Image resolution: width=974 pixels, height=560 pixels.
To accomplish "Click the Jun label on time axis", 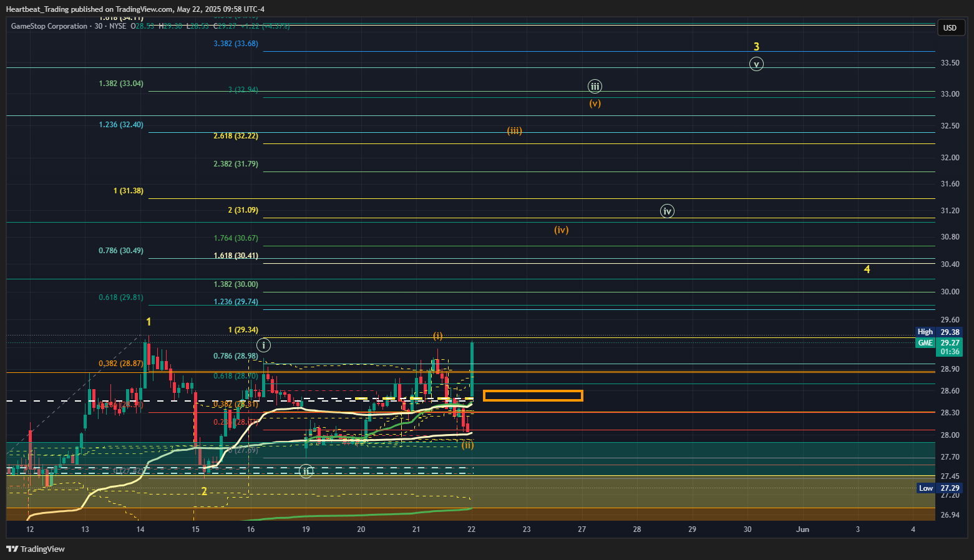I will (803, 529).
